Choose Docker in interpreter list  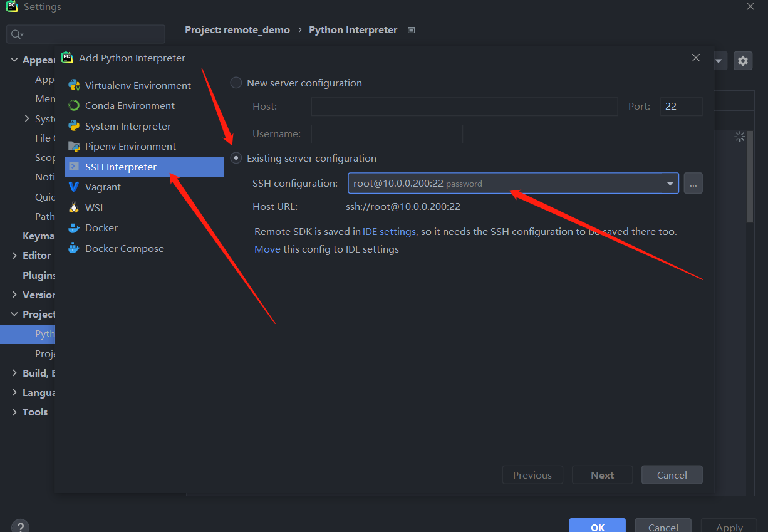144,227
